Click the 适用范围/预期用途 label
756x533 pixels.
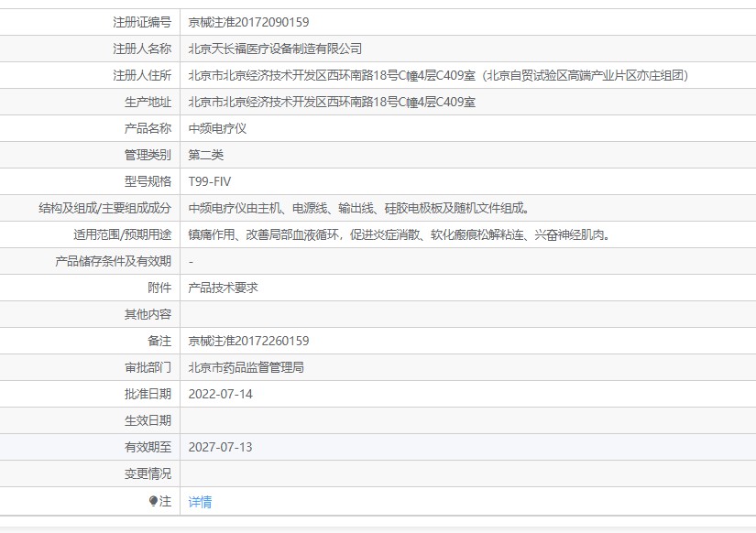(x=123, y=234)
